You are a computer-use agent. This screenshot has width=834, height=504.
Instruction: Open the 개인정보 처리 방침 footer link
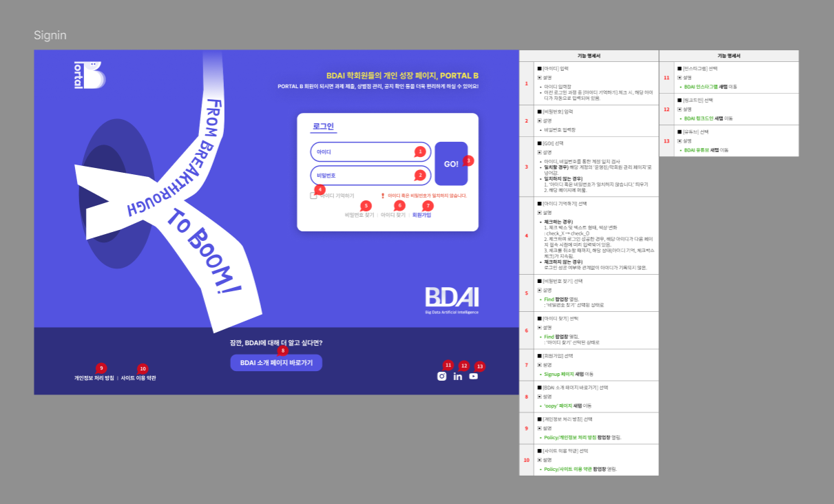click(x=94, y=378)
